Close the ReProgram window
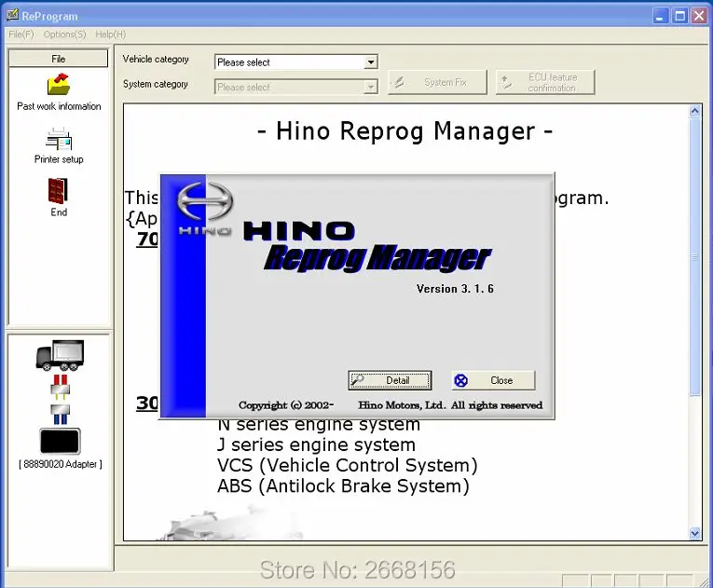This screenshot has width=713, height=588. [699, 17]
